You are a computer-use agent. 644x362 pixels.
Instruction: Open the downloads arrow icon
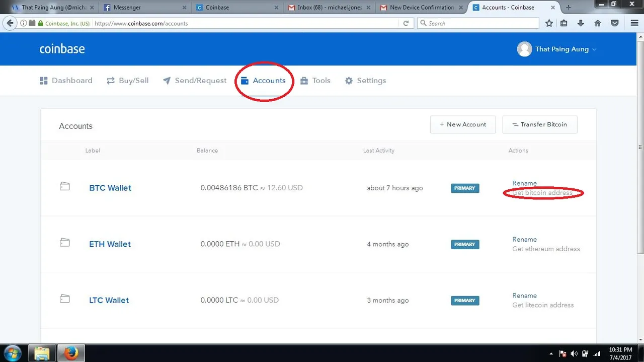point(581,23)
